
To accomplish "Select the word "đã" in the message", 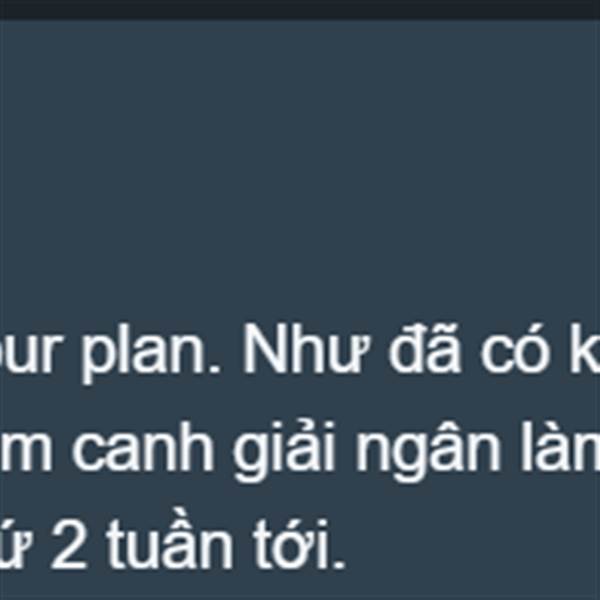I will 424,346.
